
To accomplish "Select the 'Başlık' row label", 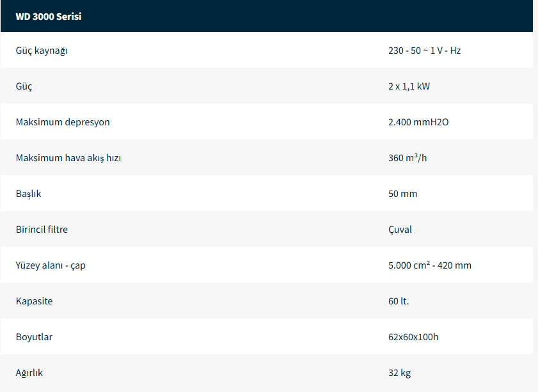I will (29, 194).
